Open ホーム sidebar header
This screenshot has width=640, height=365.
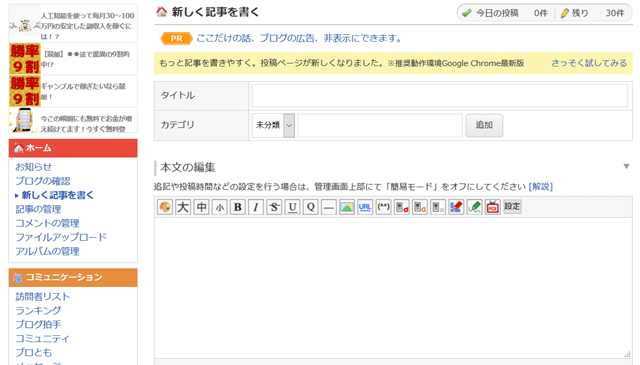pyautogui.click(x=73, y=148)
